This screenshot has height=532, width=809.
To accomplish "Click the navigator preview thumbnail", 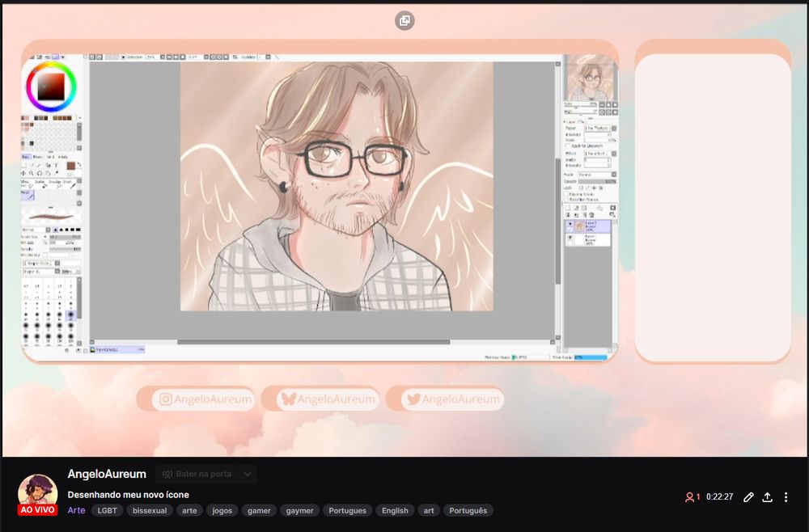I will click(591, 78).
